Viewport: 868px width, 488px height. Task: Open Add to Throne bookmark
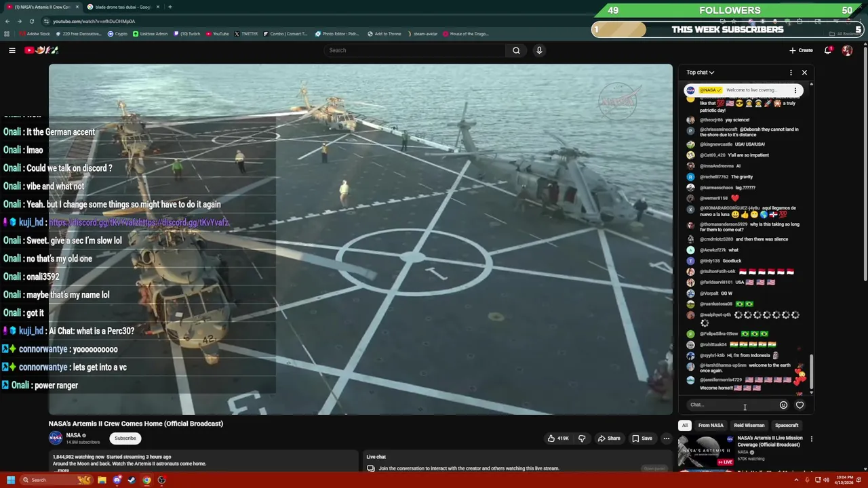(383, 34)
